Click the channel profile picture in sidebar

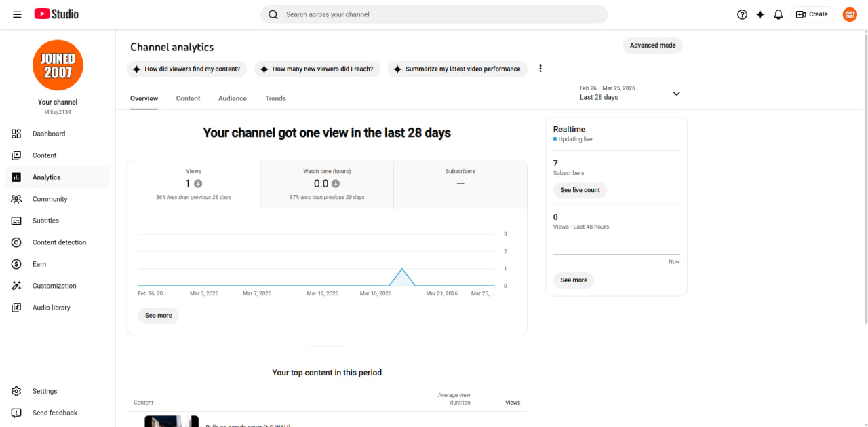58,65
